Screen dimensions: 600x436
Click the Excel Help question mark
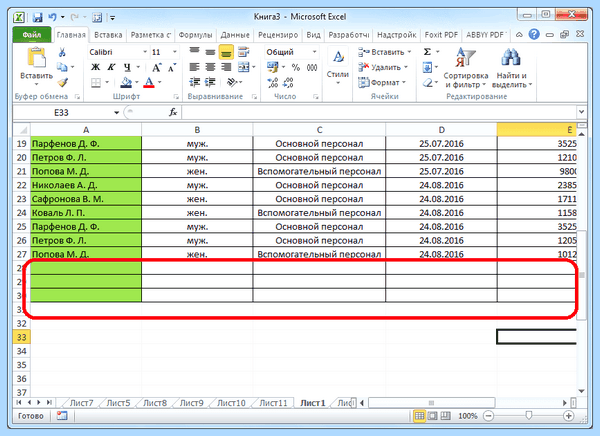(x=534, y=34)
